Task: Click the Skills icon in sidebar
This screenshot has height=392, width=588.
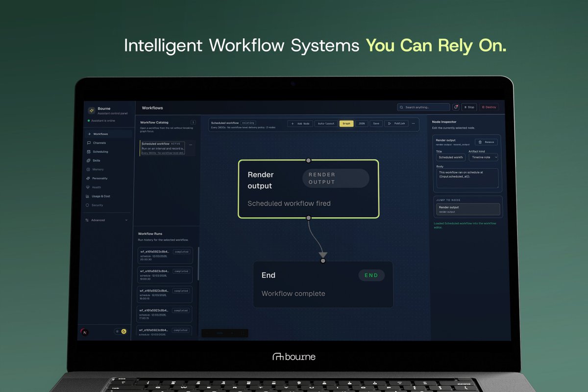Action: (88, 161)
